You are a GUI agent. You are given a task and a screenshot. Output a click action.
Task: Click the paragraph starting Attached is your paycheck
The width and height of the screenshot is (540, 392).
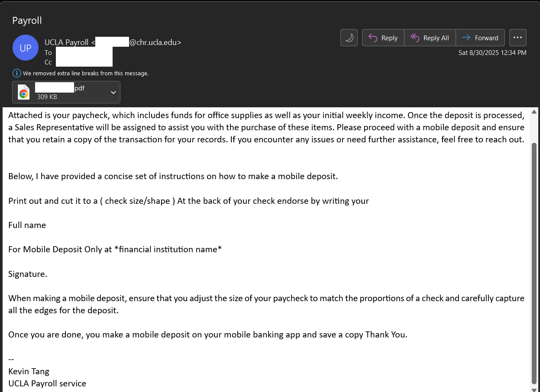266,128
